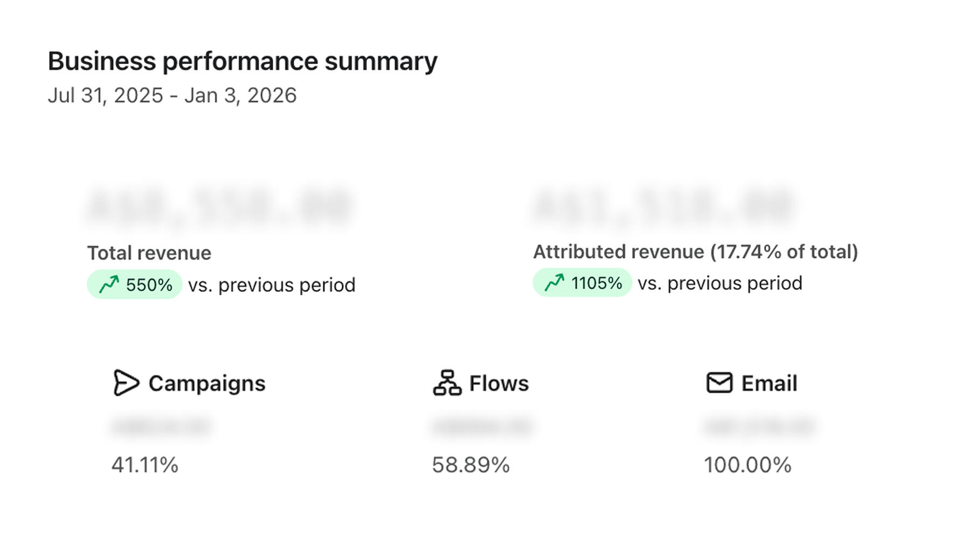Viewport: 970px width, 560px height.
Task: Click the blurred Flows revenue value
Action: 482,426
